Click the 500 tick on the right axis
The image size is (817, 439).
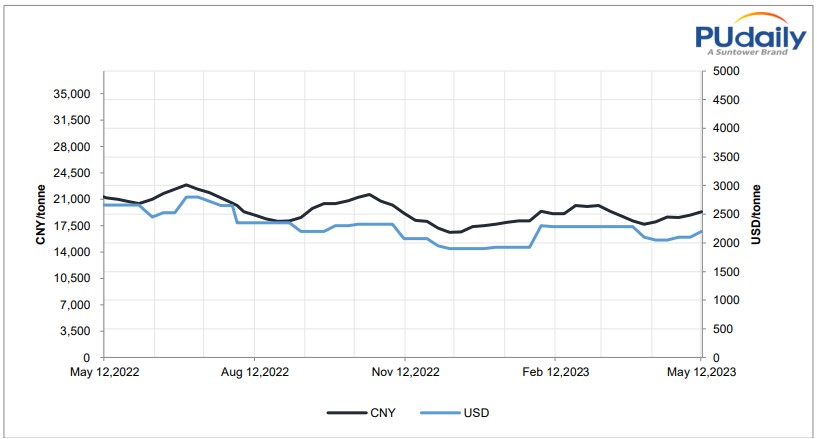click(x=720, y=329)
